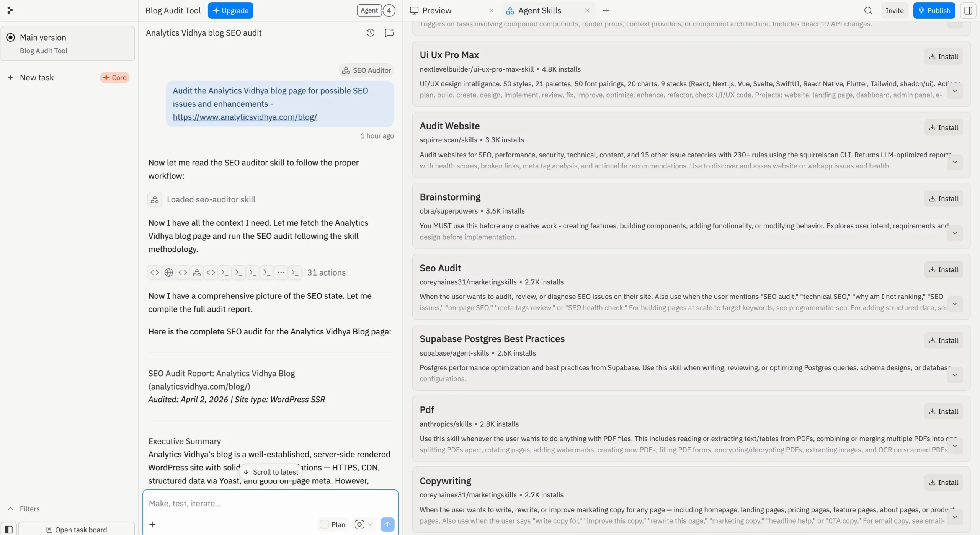The image size is (980, 535).
Task: Expand the Seo Audit skill description
Action: coord(954,304)
